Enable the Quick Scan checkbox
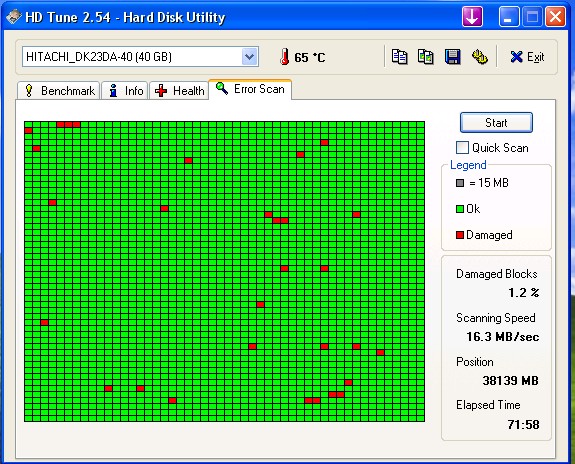 [x=462, y=147]
